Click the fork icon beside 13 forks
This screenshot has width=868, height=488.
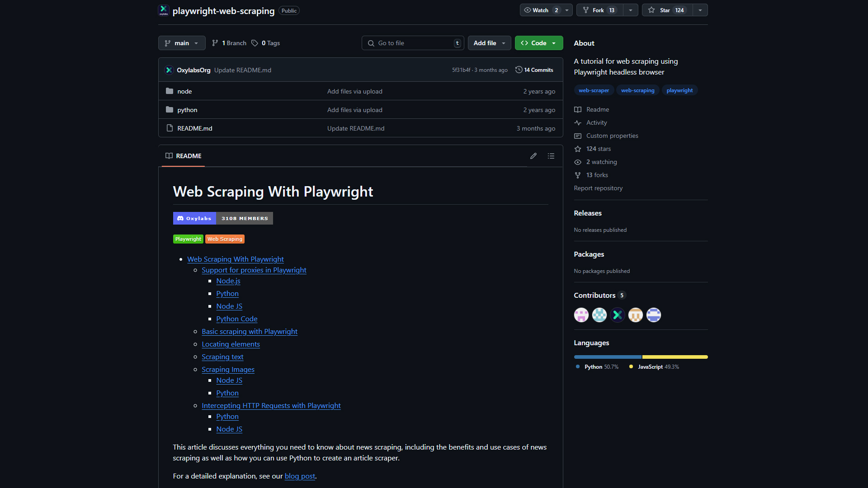point(578,175)
